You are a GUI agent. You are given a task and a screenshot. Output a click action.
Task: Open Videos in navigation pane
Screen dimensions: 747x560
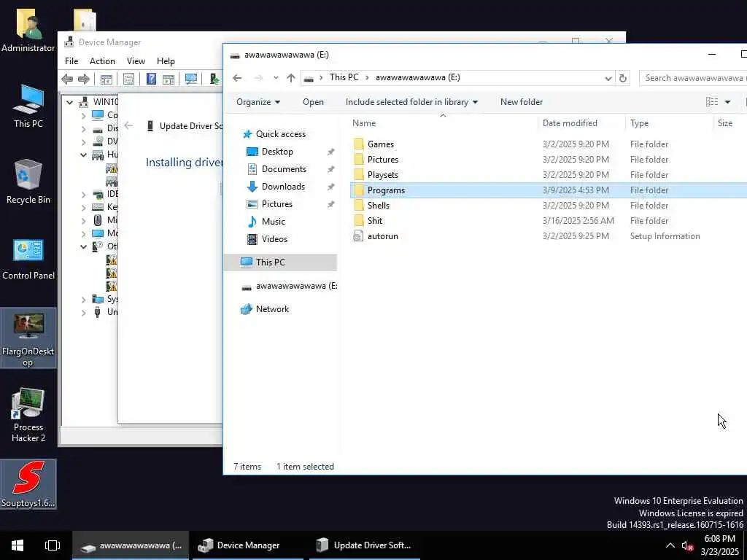[x=274, y=239]
